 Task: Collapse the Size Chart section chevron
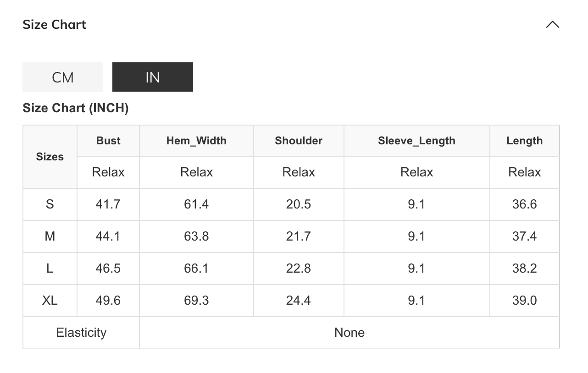(x=552, y=25)
